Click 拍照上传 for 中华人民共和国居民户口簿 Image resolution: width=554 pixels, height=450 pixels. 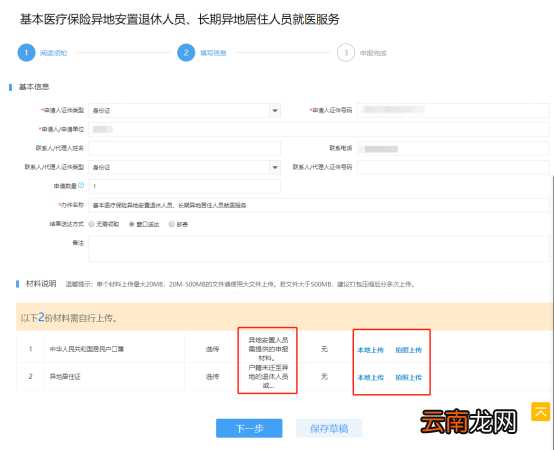point(408,350)
